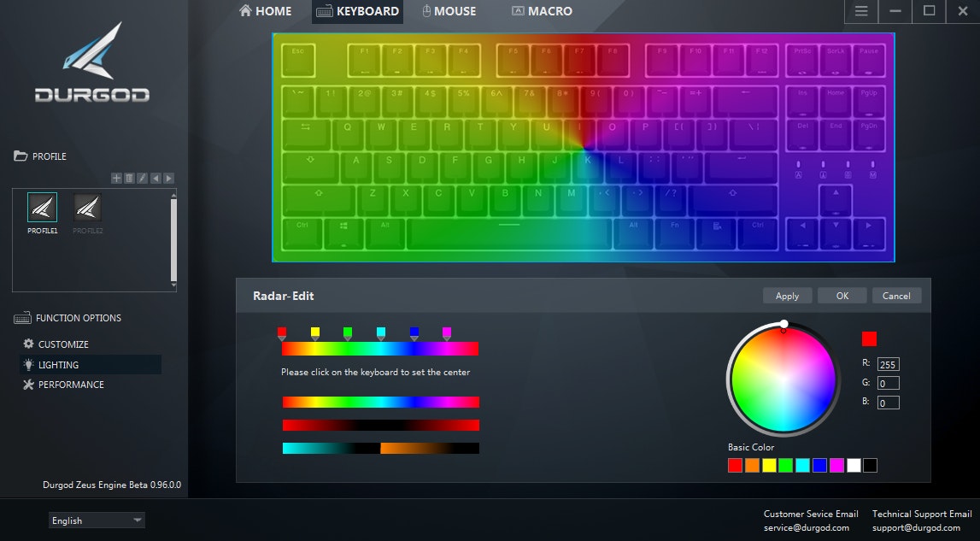The image size is (980, 541).
Task: Choose the red-black gradient preset bar
Action: click(x=380, y=425)
